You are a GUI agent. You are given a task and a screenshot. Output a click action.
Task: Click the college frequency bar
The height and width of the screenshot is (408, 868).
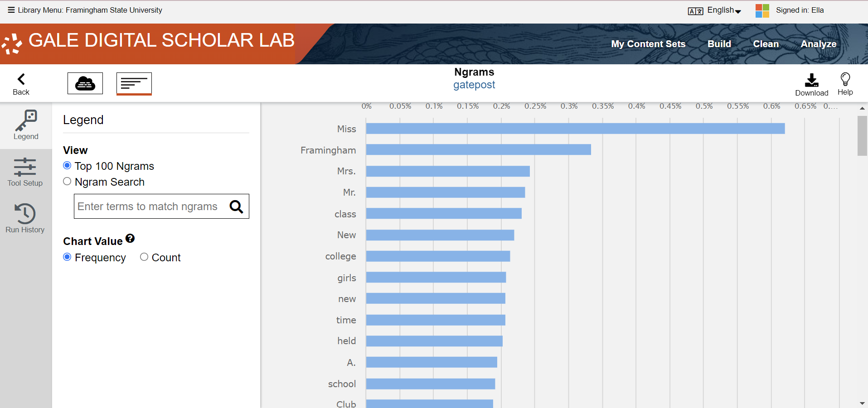pyautogui.click(x=438, y=256)
